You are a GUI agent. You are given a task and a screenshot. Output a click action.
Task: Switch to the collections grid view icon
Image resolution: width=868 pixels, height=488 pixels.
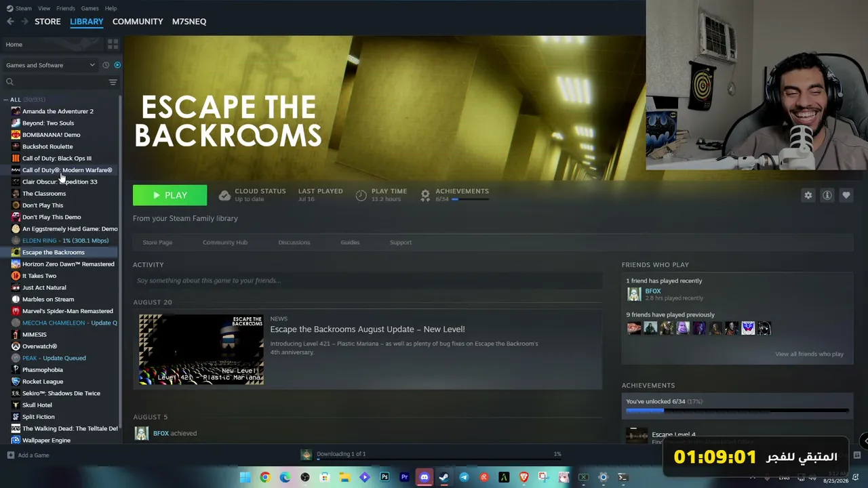113,44
